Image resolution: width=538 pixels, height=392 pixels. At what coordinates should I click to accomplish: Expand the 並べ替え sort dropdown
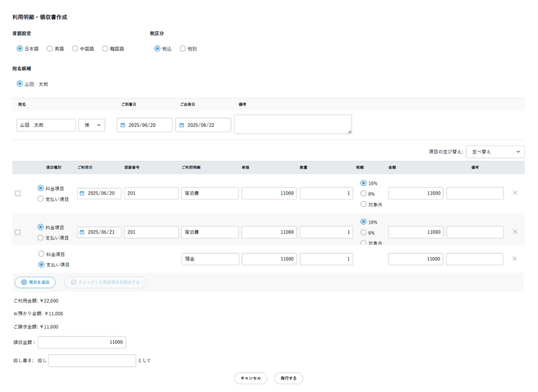[495, 152]
